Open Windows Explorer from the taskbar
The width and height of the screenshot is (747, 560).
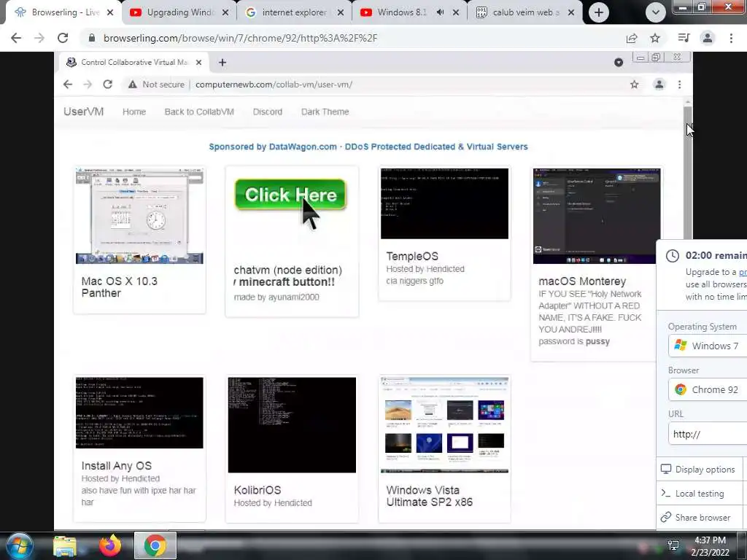(x=64, y=545)
